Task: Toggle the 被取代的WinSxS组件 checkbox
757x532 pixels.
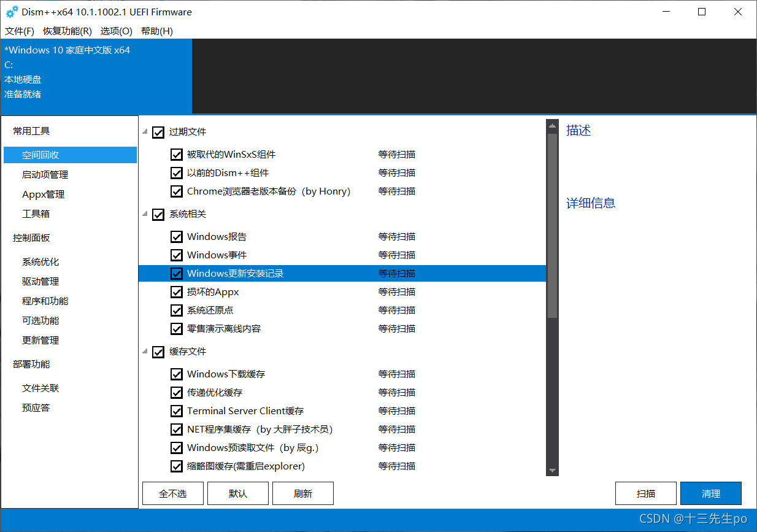Action: (177, 155)
